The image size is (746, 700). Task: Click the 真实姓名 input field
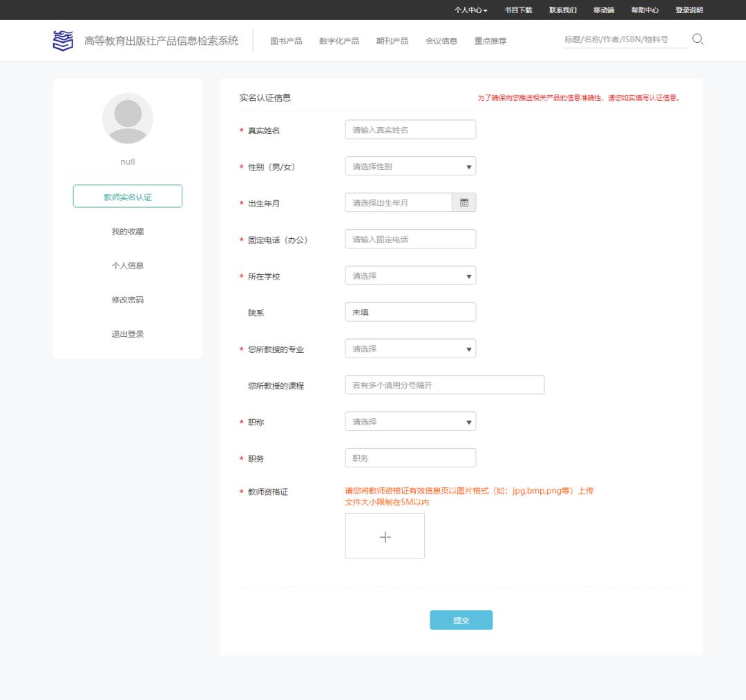(x=410, y=130)
